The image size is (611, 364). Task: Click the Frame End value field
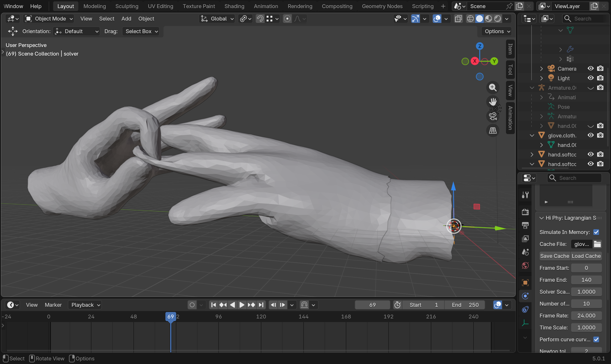point(586,280)
